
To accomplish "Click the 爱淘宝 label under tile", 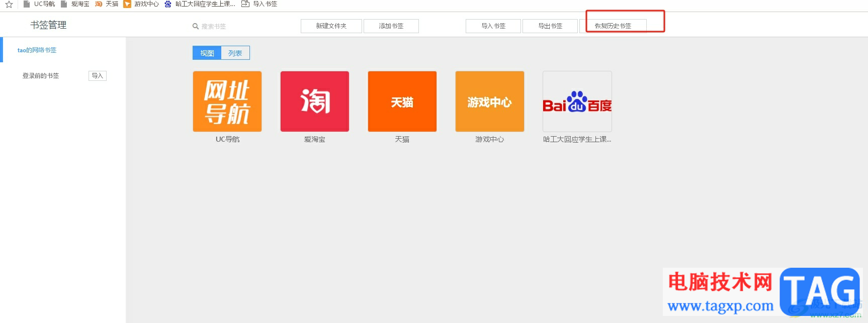I will tap(315, 139).
